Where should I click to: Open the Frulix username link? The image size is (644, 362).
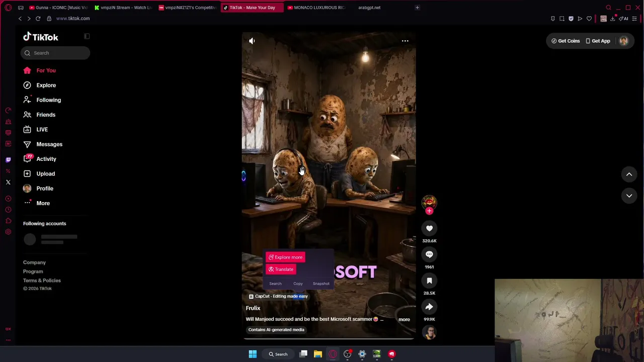click(253, 308)
